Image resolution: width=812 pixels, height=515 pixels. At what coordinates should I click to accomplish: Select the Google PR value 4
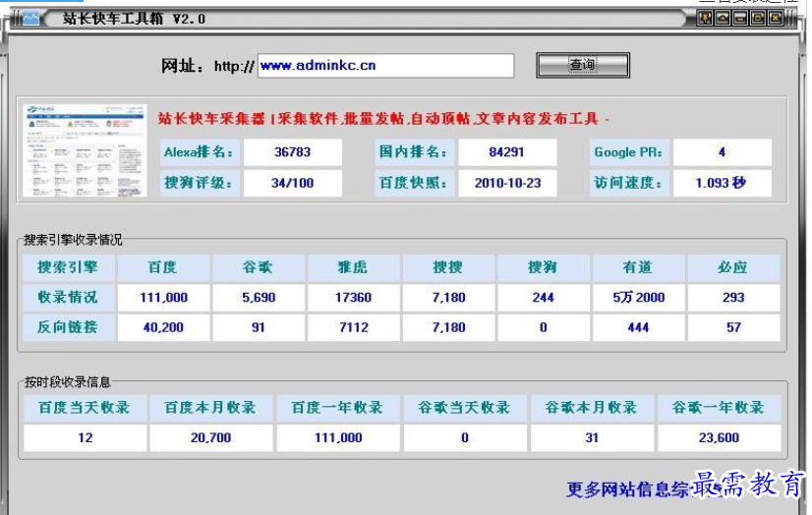[x=722, y=152]
